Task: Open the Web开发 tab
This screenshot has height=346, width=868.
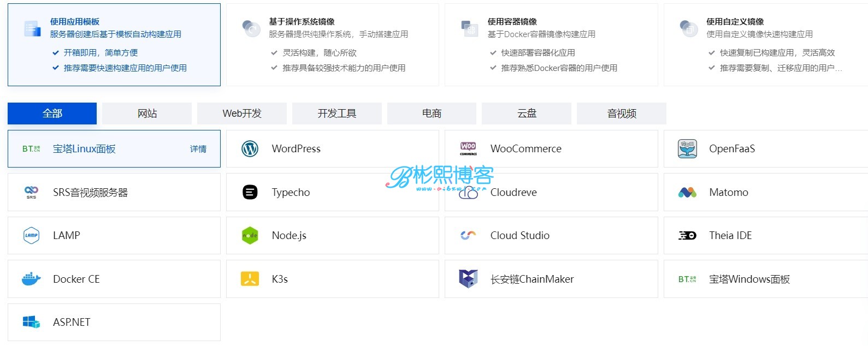Action: coord(242,114)
